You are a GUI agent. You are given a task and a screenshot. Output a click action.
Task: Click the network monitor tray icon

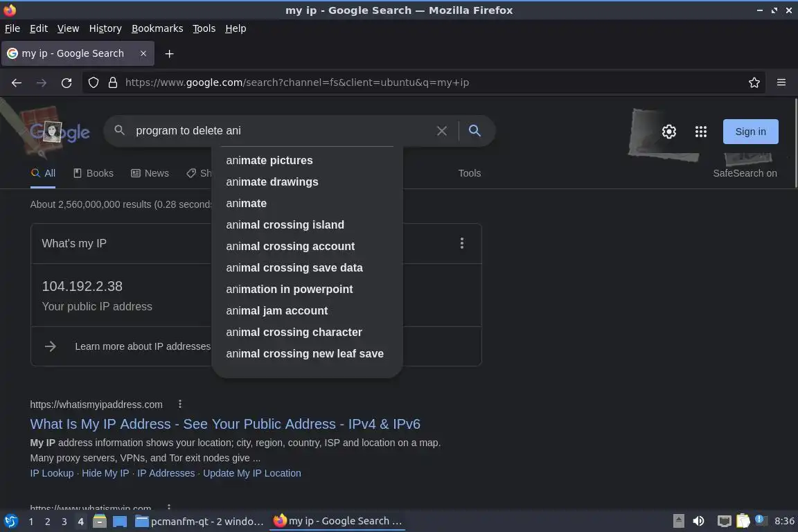[724, 521]
